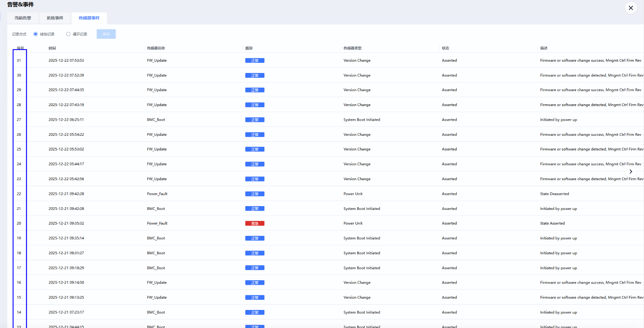Switch to the 当前告警 tab
The width and height of the screenshot is (644, 328).
pyautogui.click(x=23, y=18)
